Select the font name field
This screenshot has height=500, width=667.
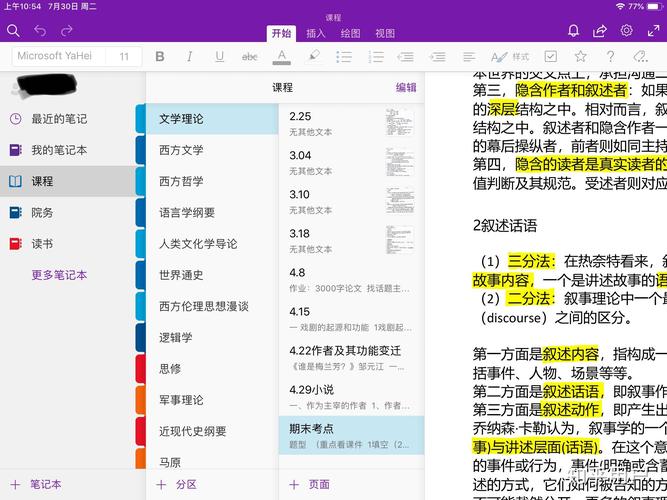(x=59, y=56)
